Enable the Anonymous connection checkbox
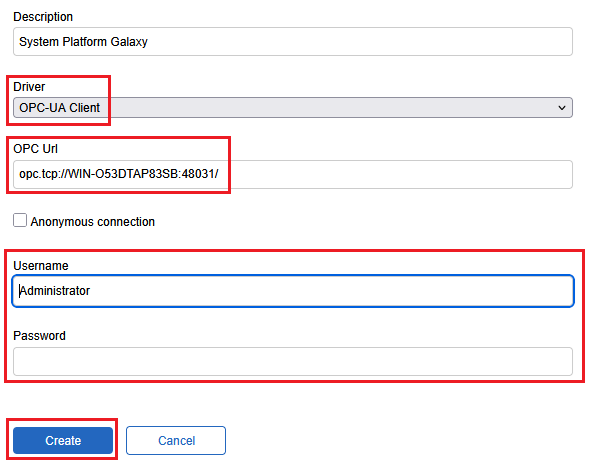The width and height of the screenshot is (598, 464). [20, 220]
